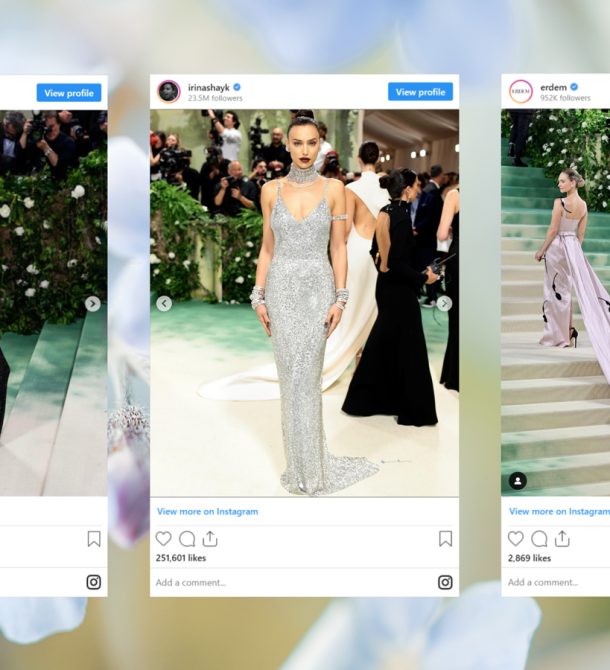Viewport: 610px width, 670px height.
Task: Advance the left post's photo carousel
Action: (93, 304)
